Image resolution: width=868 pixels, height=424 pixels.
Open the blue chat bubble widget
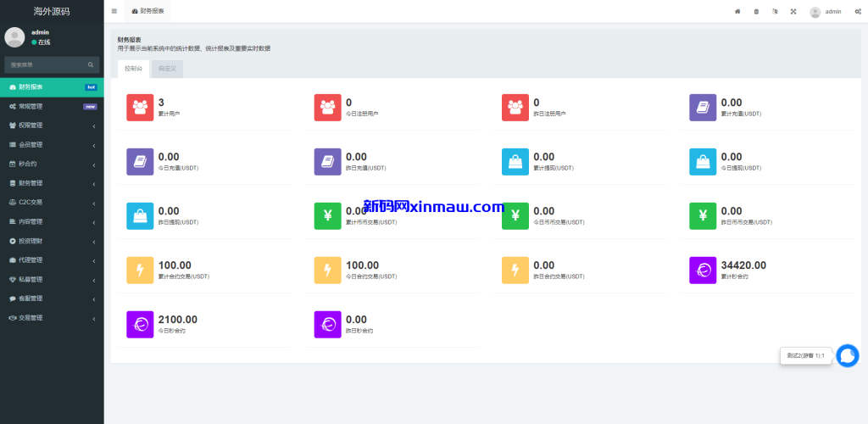(x=847, y=355)
